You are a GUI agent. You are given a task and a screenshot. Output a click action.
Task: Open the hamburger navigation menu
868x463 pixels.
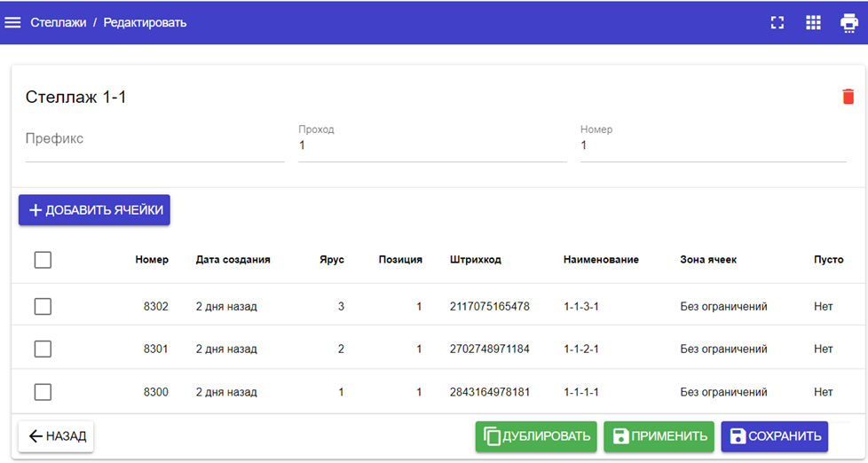[x=13, y=22]
